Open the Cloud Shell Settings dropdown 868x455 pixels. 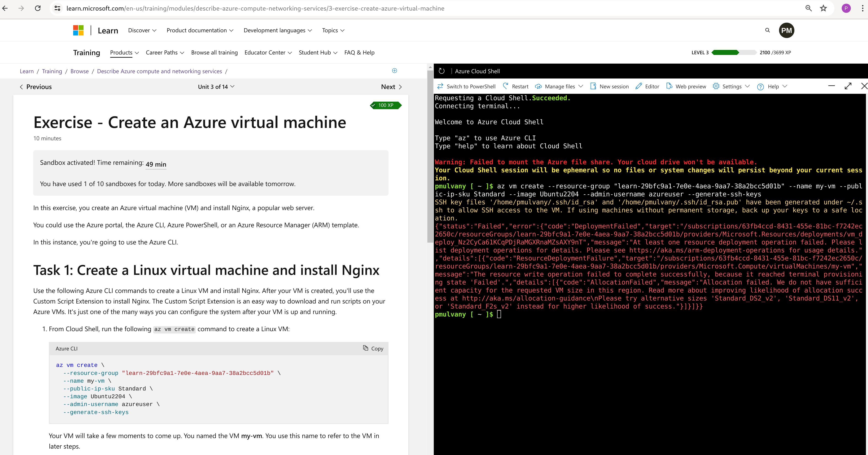click(x=731, y=86)
